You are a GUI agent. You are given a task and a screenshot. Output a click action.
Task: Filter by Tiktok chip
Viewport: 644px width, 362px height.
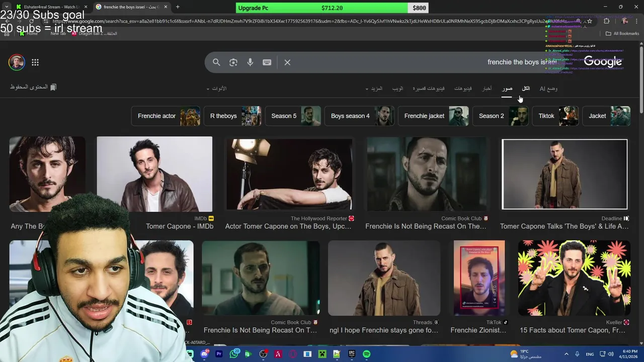click(555, 116)
